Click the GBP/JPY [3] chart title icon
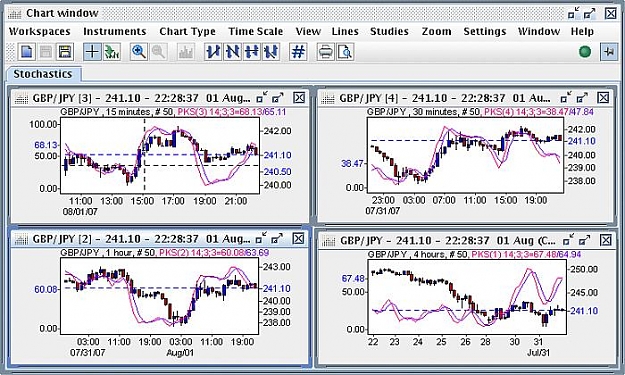This screenshot has width=625, height=375. click(x=21, y=98)
